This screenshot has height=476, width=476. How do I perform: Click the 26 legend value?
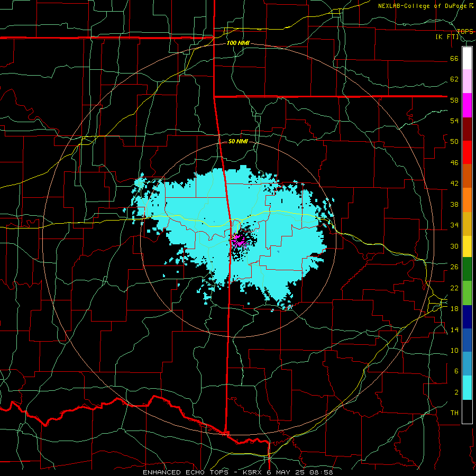454,267
